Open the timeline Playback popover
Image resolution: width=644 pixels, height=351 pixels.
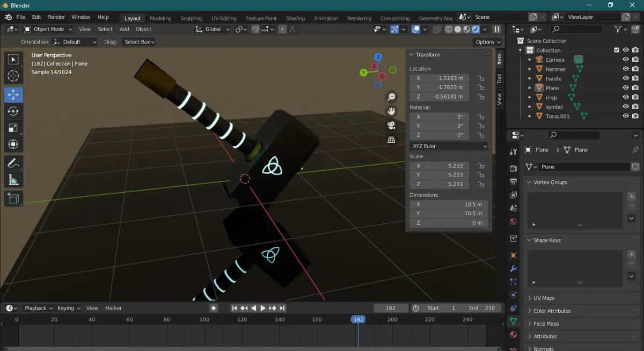(38, 308)
